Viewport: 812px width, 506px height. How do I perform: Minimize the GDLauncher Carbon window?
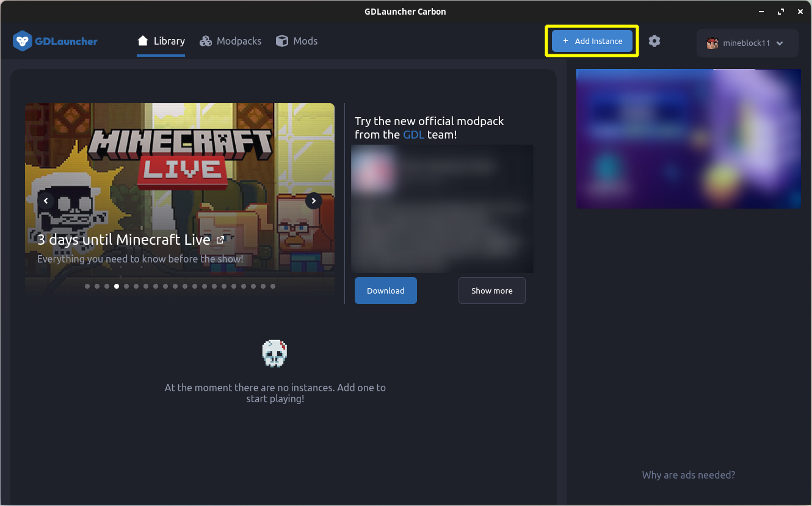point(763,12)
